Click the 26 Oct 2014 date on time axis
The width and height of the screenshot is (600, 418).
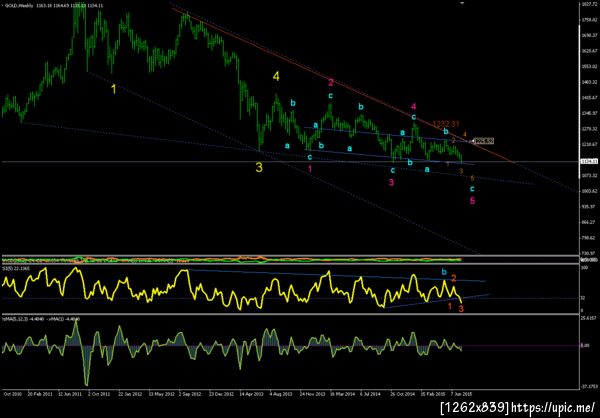[403, 394]
